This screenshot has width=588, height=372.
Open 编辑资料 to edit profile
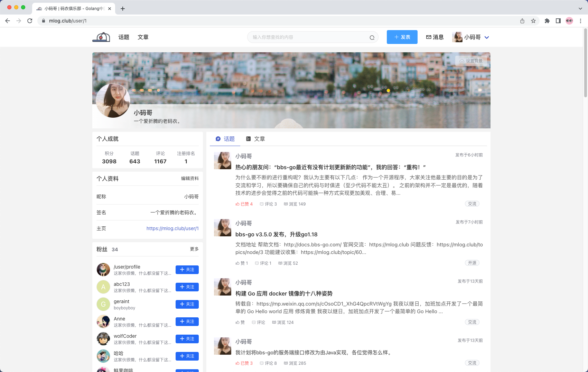point(189,179)
